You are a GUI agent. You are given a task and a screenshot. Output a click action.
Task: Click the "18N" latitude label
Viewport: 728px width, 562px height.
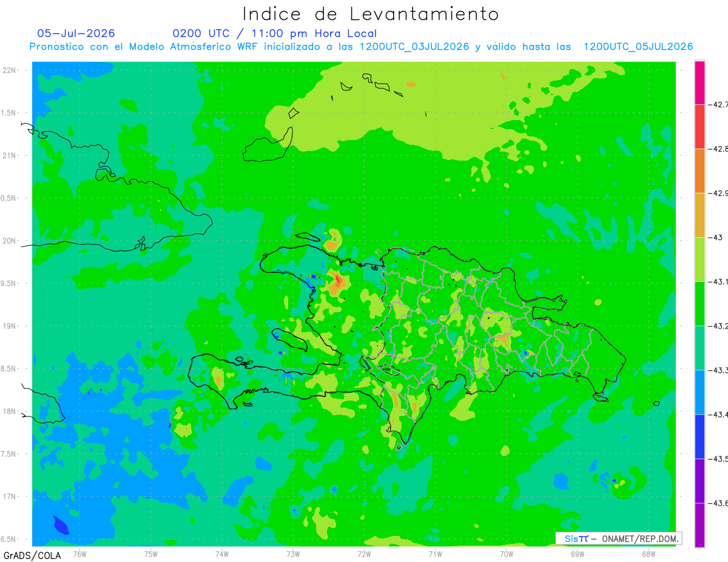10,411
